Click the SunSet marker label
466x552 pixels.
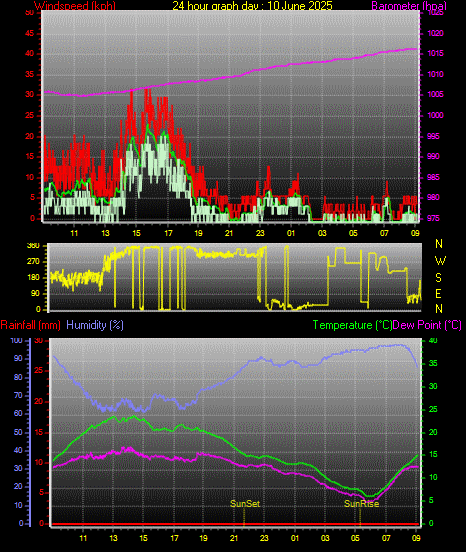tap(245, 504)
